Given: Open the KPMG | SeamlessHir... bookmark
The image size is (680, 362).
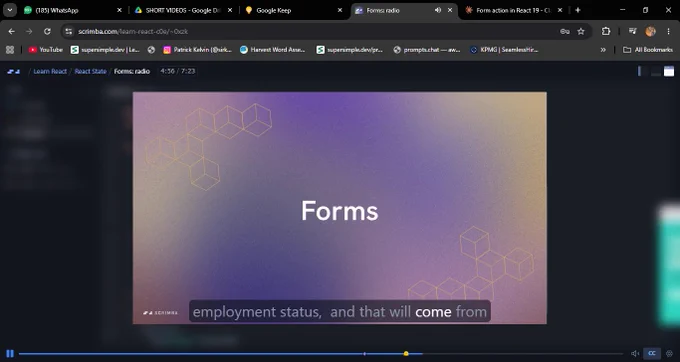Looking at the screenshot, I should (504, 50).
